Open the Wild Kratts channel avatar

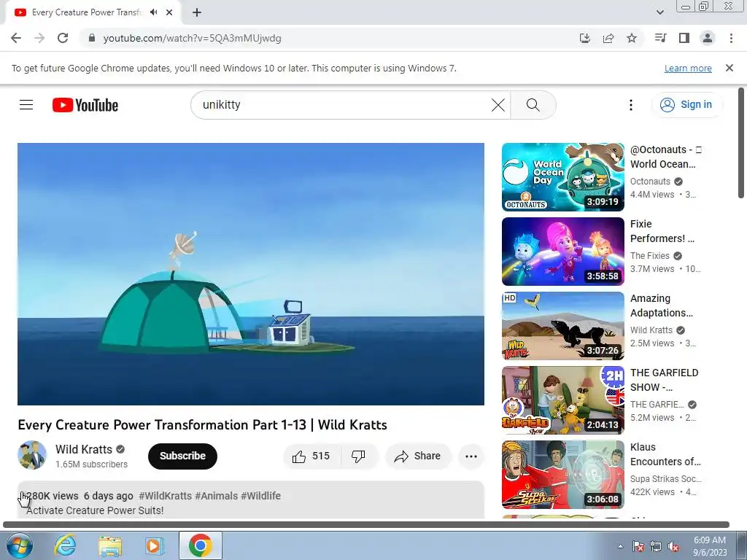32,455
